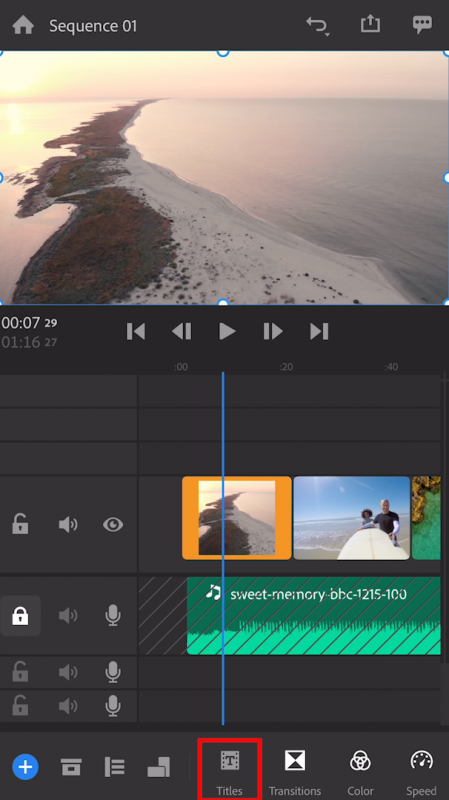Image resolution: width=449 pixels, height=800 pixels.
Task: Click the top-center preview resize handle
Action: pos(223,52)
